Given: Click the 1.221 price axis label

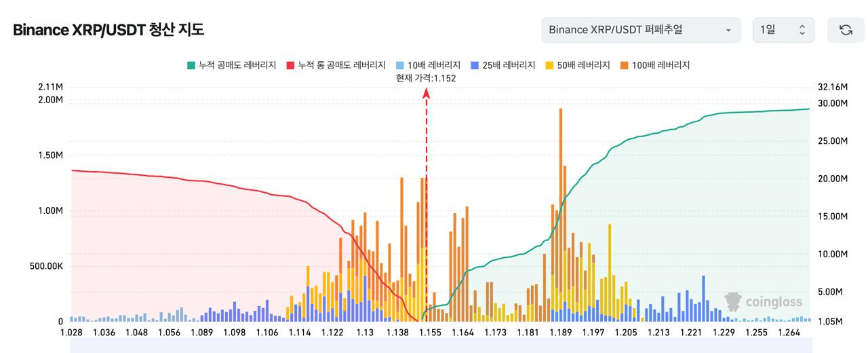Looking at the screenshot, I should [x=691, y=333].
